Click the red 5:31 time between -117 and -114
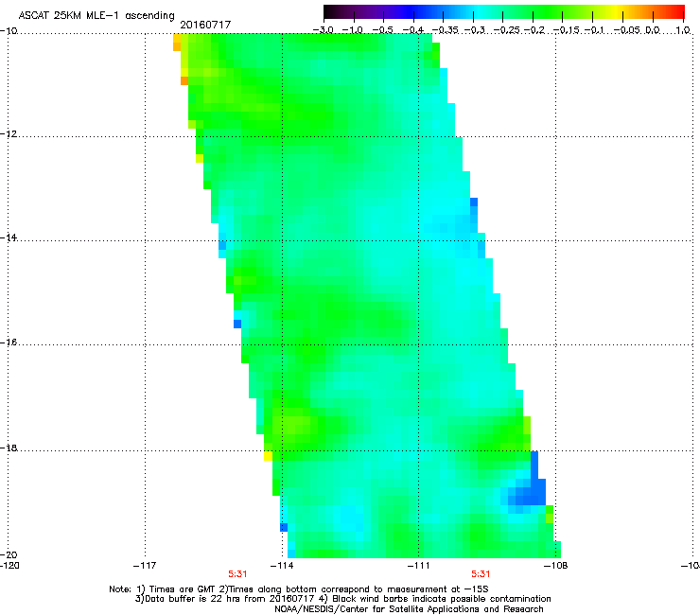The width and height of the screenshot is (700, 615). click(237, 574)
